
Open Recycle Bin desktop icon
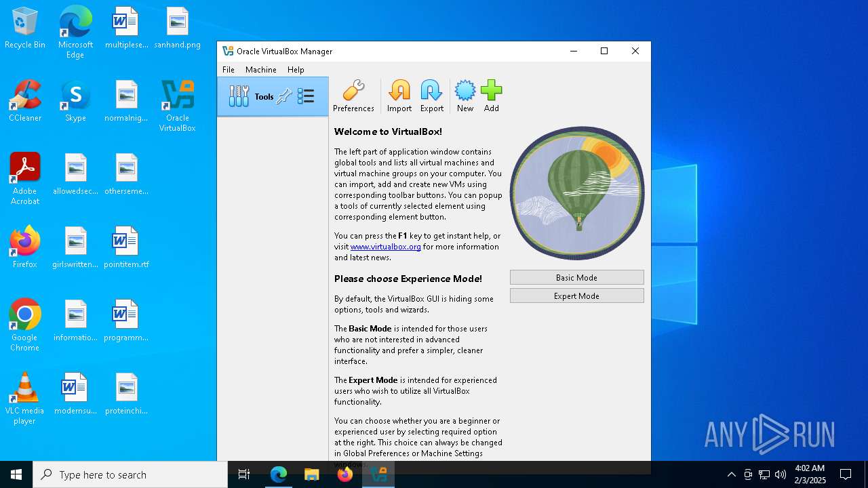coord(25,28)
